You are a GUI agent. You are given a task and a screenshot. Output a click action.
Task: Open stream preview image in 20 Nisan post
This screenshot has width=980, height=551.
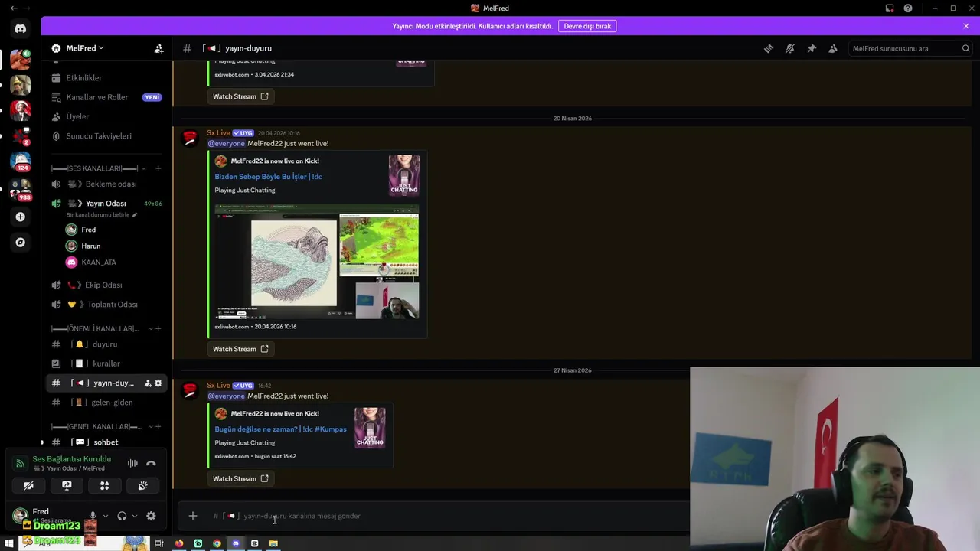point(317,261)
